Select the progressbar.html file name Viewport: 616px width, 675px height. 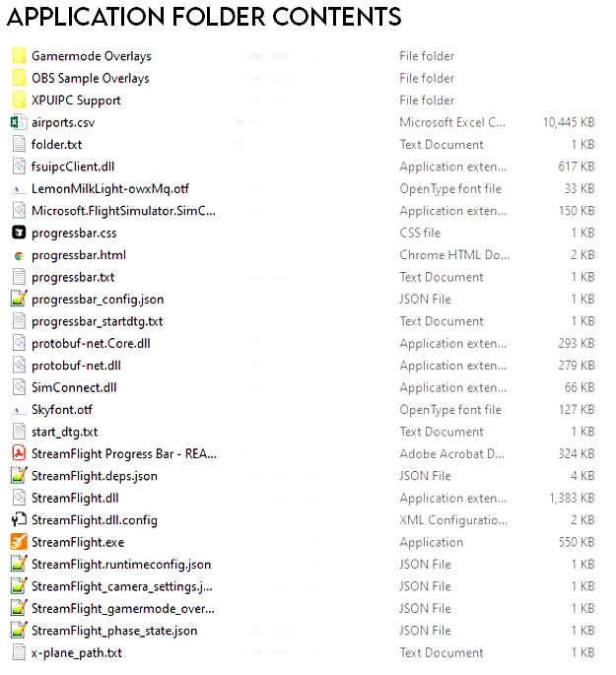point(79,255)
